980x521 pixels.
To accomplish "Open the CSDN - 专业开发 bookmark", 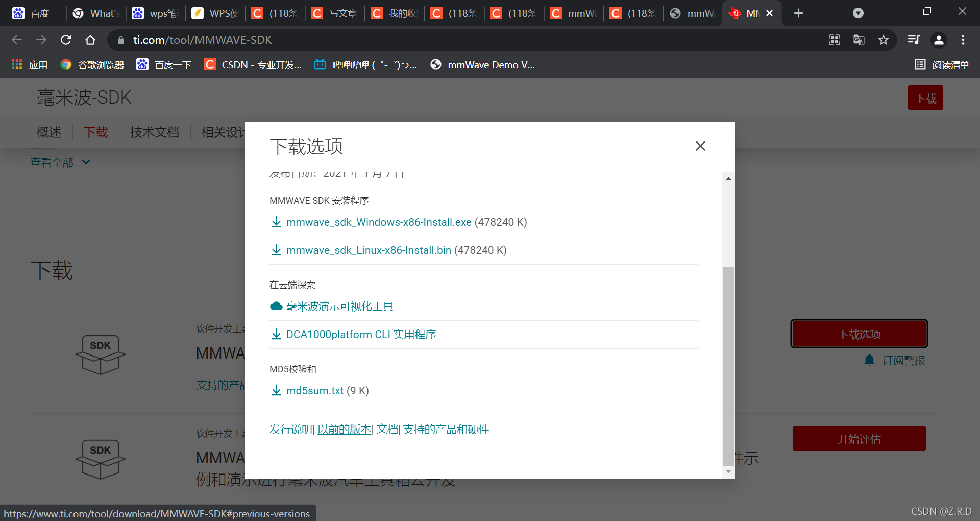I will click(253, 65).
